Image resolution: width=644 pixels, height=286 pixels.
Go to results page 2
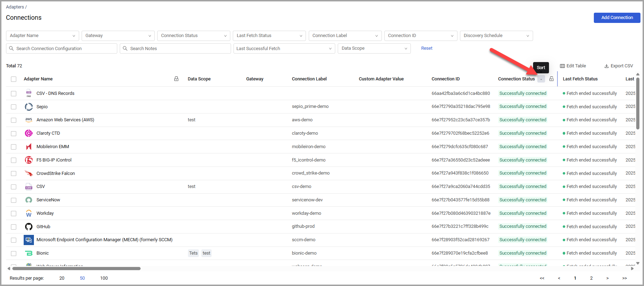(x=591, y=278)
